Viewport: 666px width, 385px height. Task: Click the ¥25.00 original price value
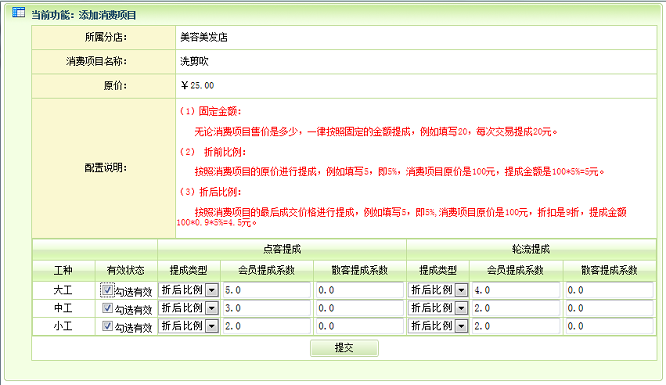[x=198, y=85]
